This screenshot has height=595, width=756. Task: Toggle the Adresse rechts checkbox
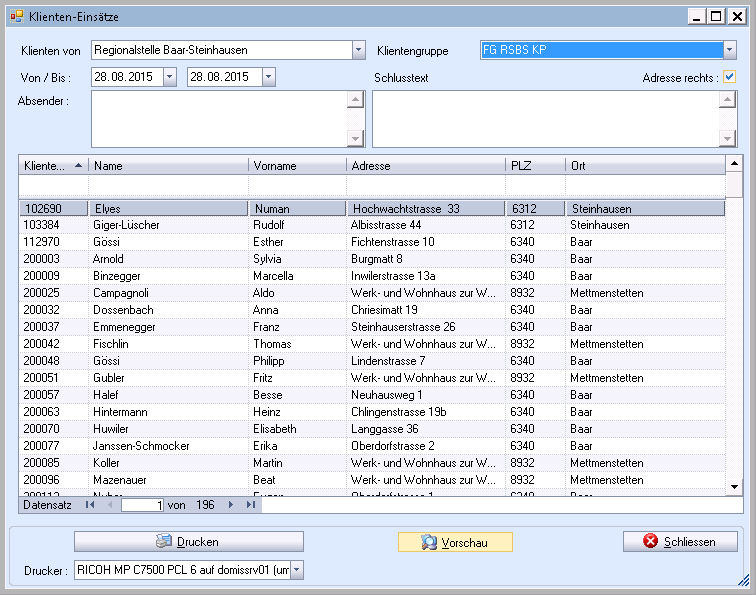(730, 77)
